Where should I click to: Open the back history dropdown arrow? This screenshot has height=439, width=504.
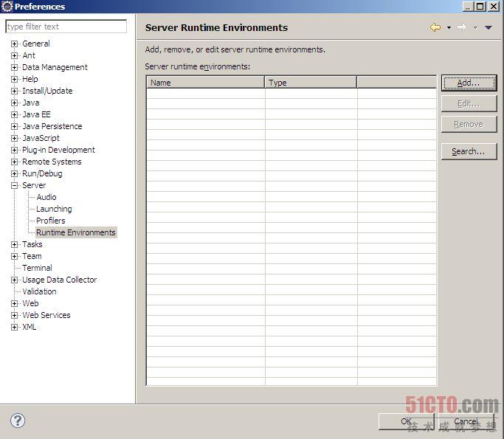(449, 27)
